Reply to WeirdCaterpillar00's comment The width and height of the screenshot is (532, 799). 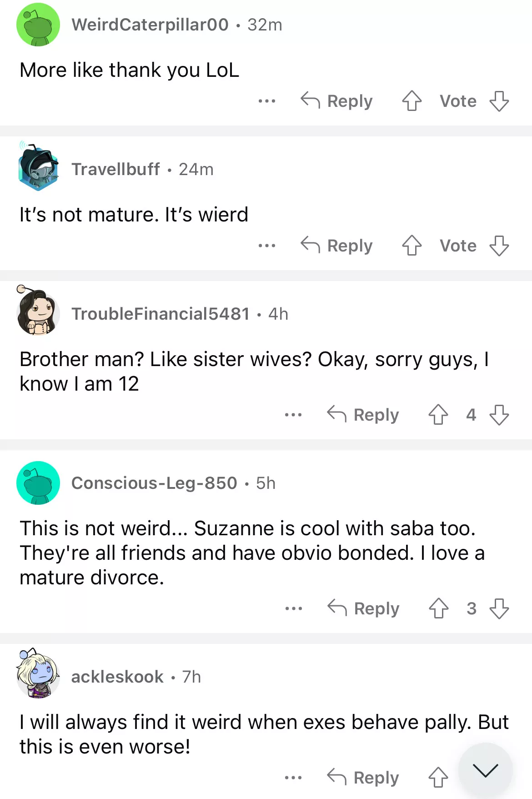(337, 101)
